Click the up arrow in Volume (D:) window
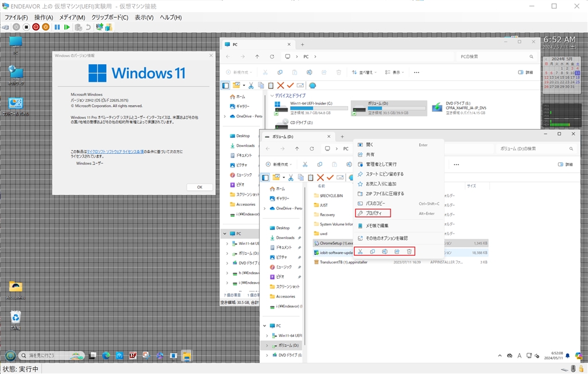This screenshot has width=588, height=374. [297, 149]
